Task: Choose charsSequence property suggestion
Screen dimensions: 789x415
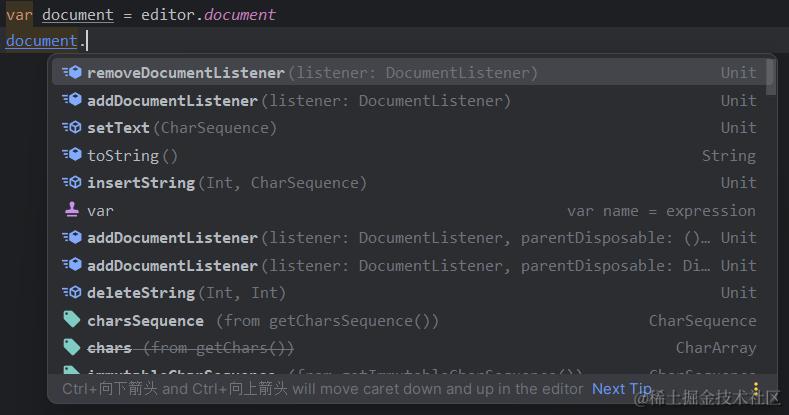Action: 409,320
